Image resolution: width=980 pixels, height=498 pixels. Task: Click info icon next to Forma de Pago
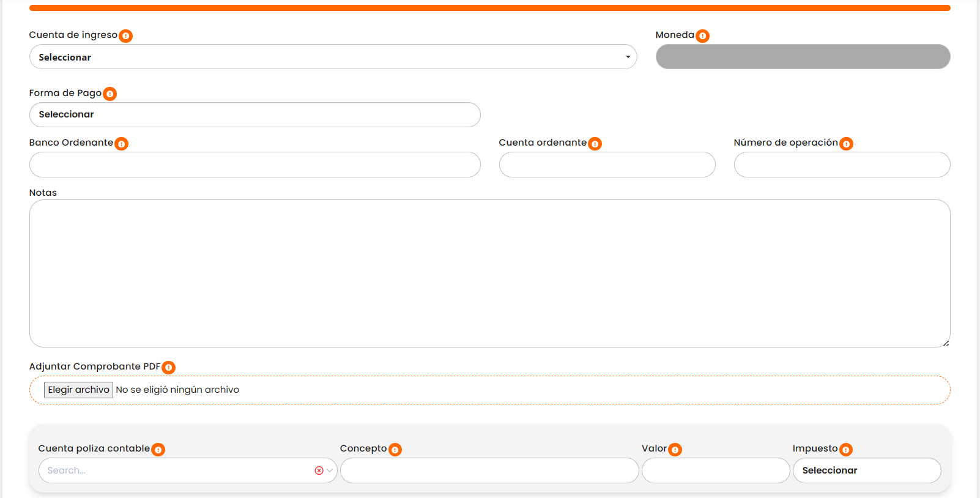[x=110, y=94]
